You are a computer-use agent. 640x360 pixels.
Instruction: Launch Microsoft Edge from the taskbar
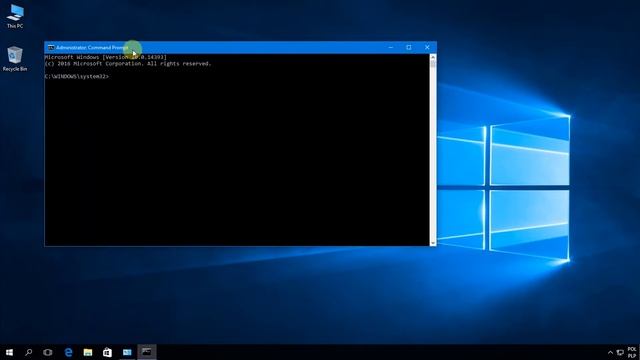68,352
